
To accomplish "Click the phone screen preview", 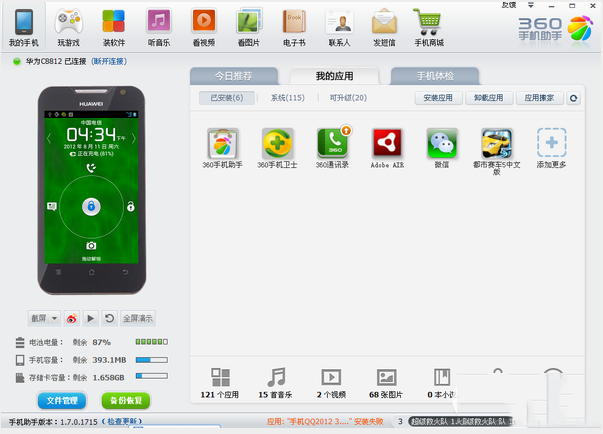I will (91, 187).
